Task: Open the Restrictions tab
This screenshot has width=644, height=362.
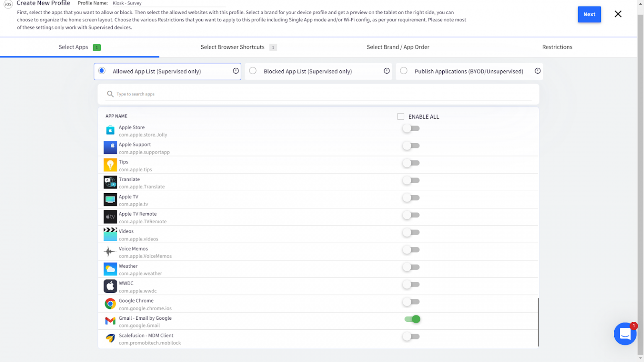Action: 557,47
